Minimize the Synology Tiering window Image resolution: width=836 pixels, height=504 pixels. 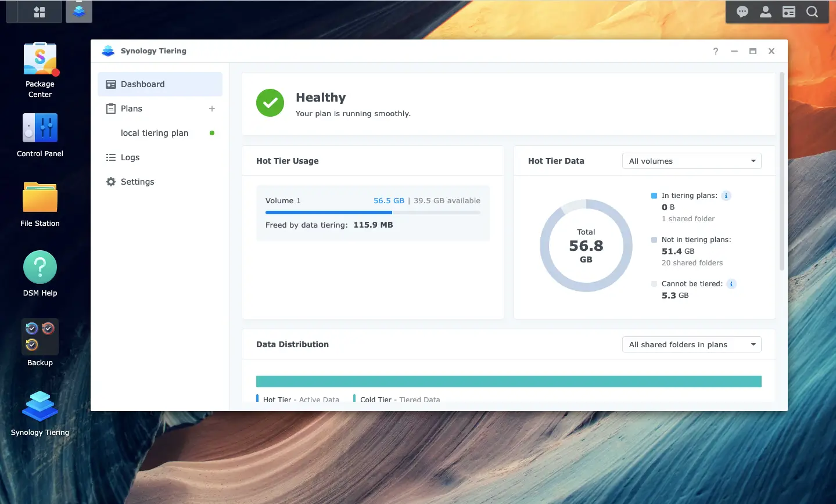click(734, 51)
